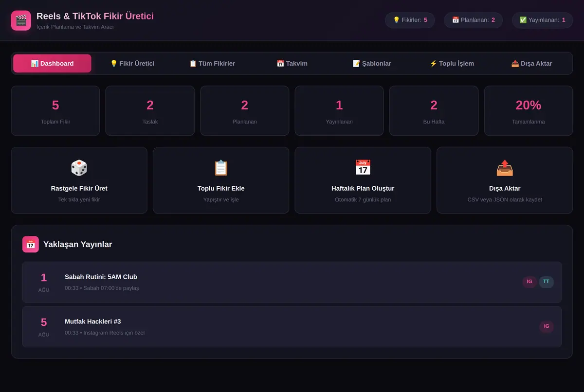Open the Mutfak Hackleri #3 entry
This screenshot has width=584, height=392.
click(x=292, y=327)
